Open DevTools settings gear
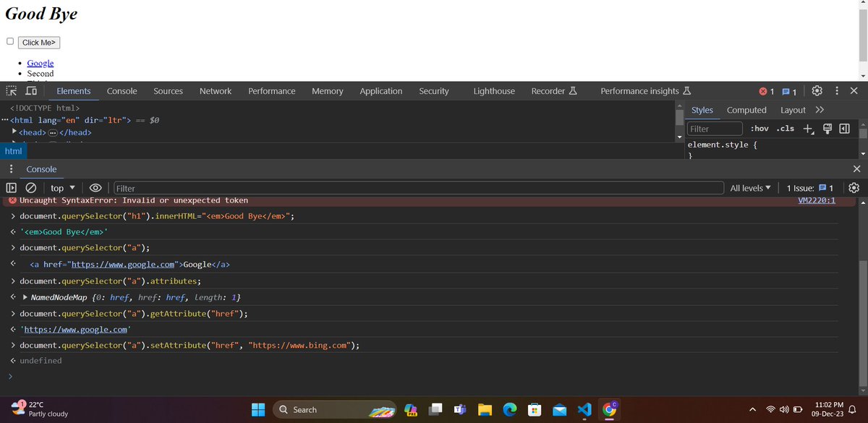 817,90
